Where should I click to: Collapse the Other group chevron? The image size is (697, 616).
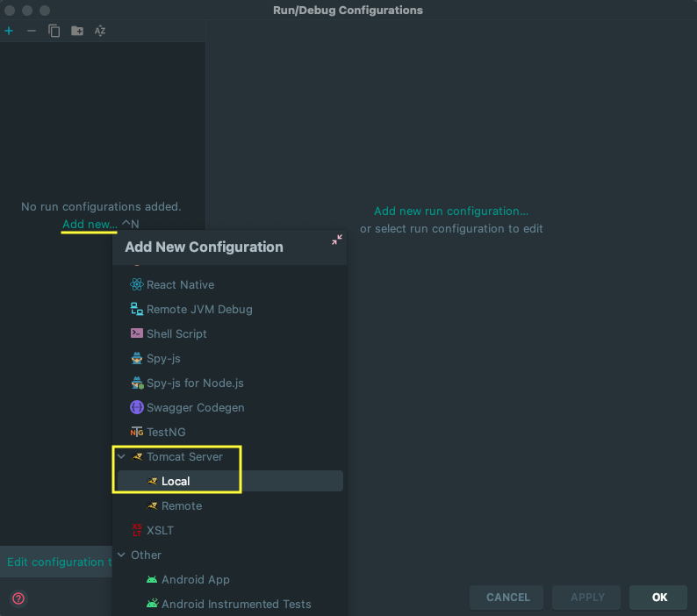(x=121, y=555)
